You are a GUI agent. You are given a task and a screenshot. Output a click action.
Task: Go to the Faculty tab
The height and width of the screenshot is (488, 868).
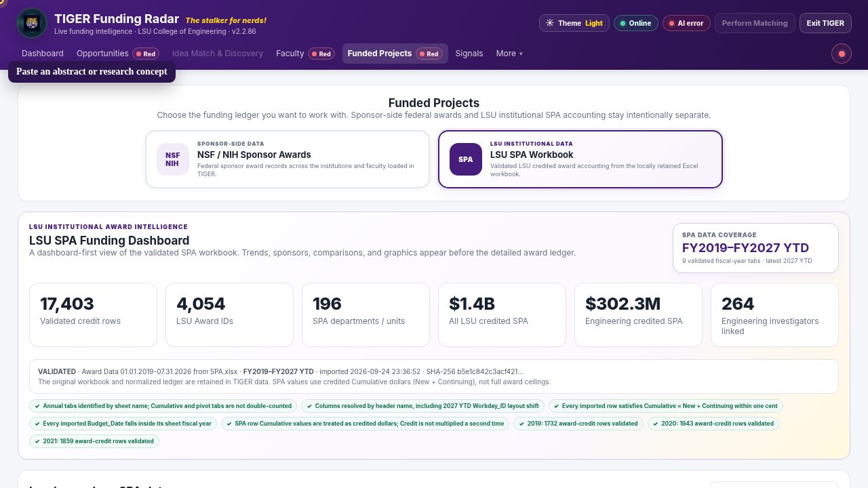[305, 54]
